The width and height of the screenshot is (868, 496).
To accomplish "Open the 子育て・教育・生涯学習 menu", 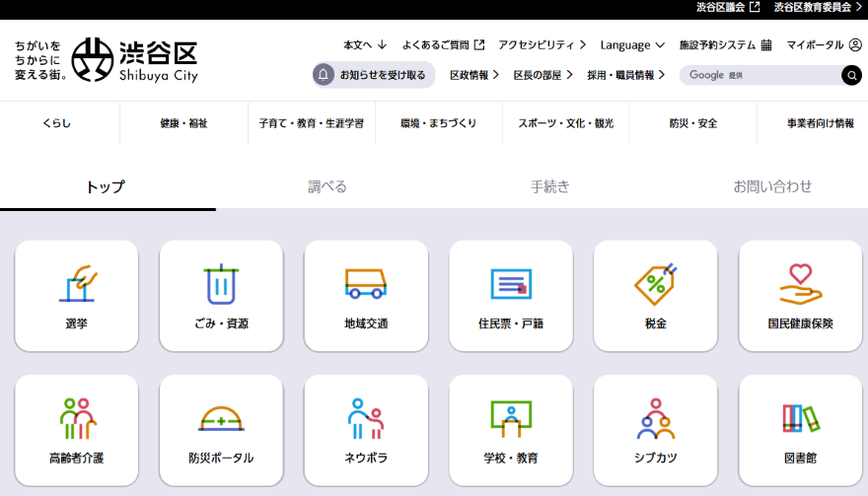I will (x=311, y=123).
